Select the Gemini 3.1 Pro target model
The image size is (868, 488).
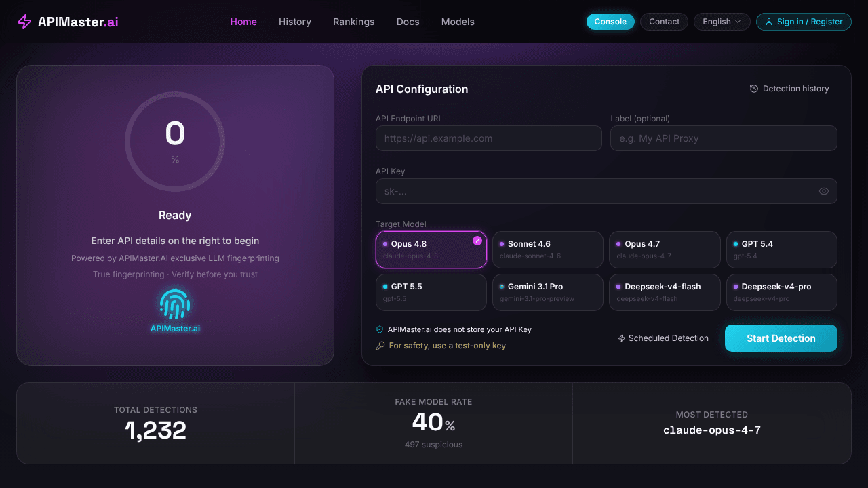[x=548, y=292]
